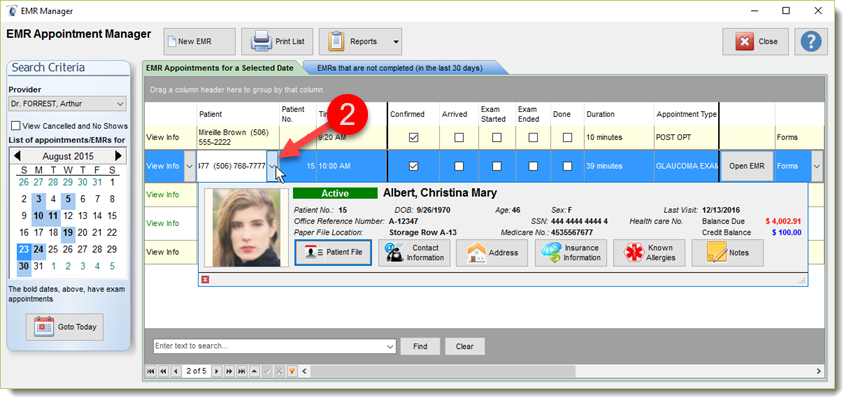Go to next record in navigator
Screen dimensions: 850x404
pos(216,371)
